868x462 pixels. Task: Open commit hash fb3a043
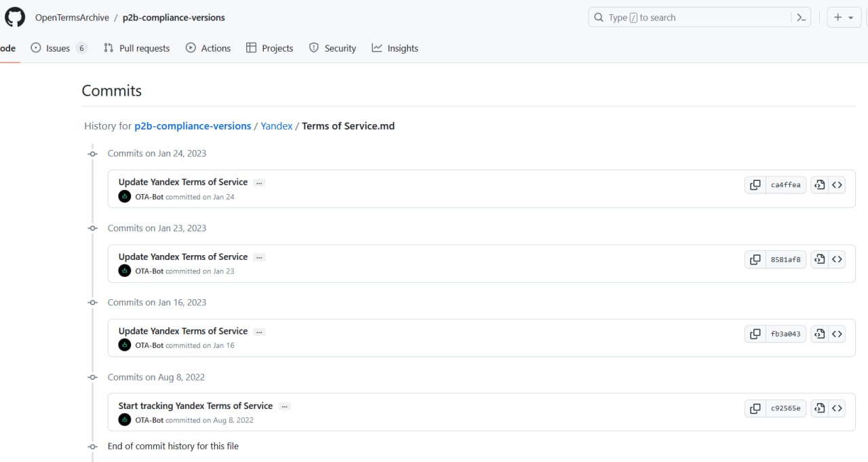(x=785, y=334)
